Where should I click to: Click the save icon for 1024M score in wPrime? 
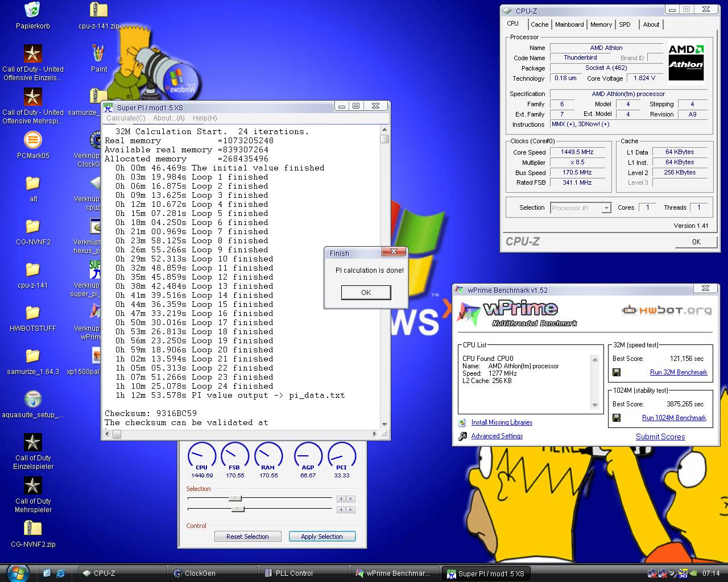[617, 418]
